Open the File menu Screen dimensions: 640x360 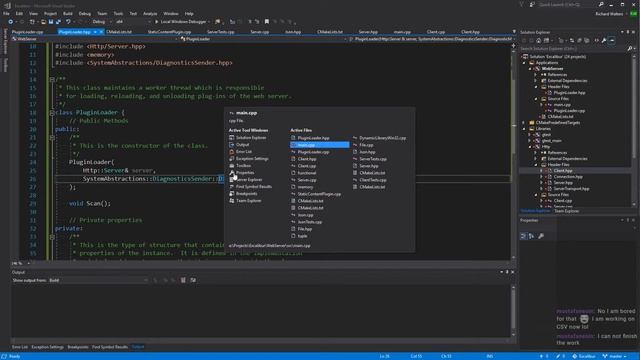click(x=6, y=13)
